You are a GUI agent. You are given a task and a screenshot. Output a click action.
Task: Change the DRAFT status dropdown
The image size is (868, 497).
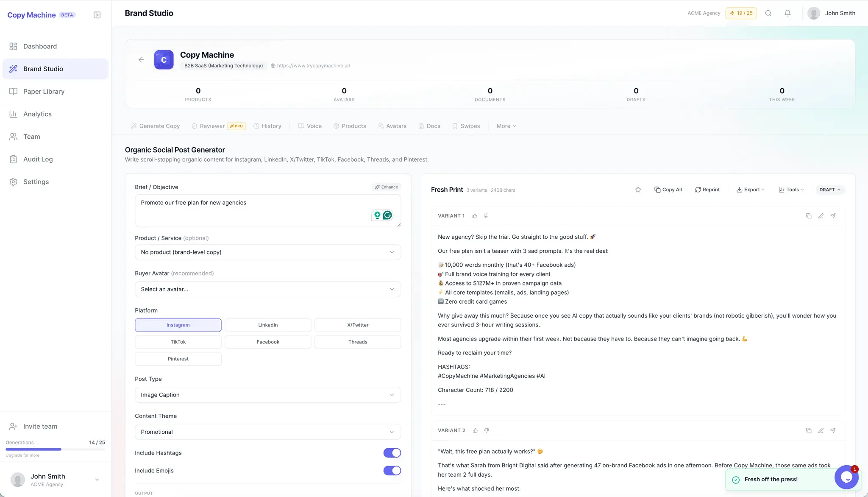(830, 190)
